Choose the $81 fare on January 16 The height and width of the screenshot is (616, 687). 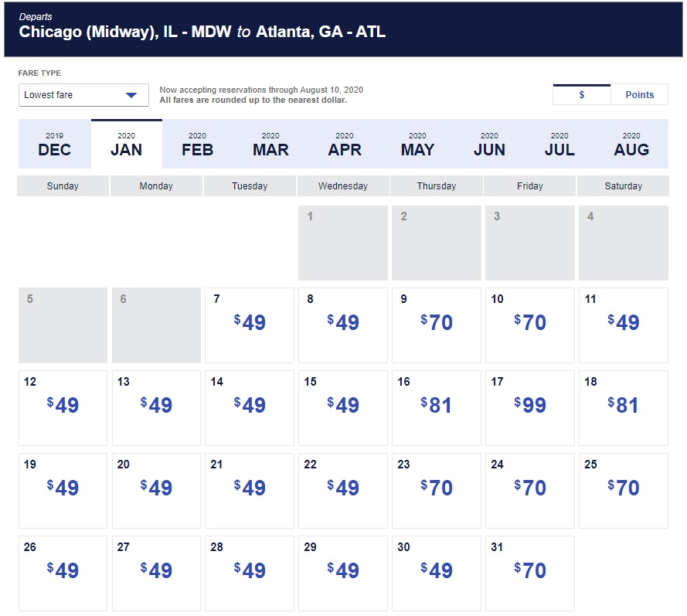[x=437, y=406]
